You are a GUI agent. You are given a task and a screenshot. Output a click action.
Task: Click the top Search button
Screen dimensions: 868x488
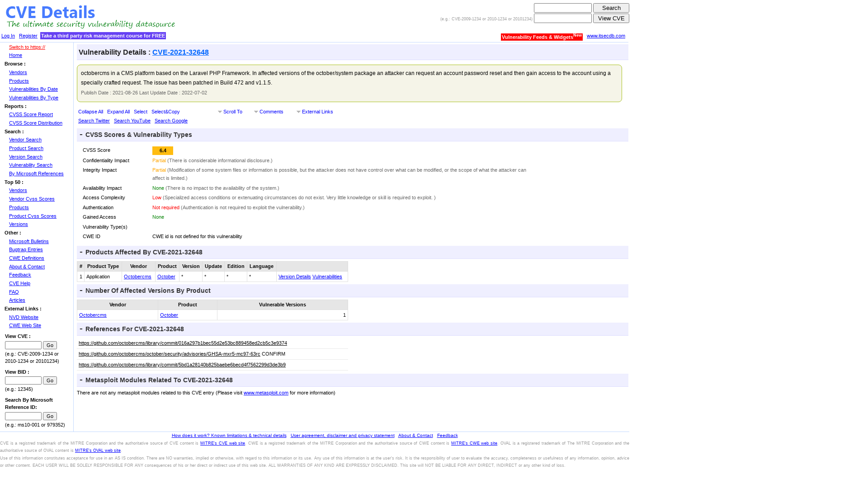[x=611, y=8]
